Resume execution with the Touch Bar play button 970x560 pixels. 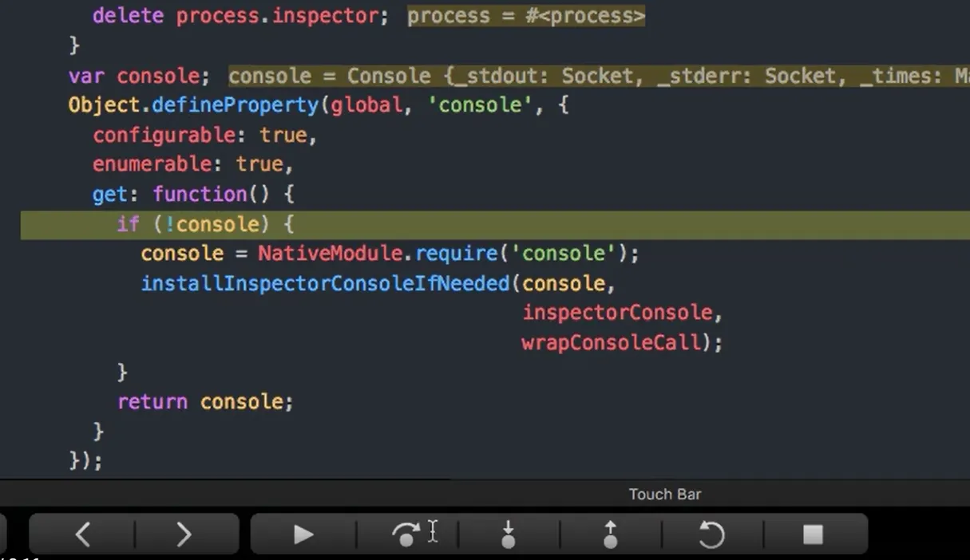(x=303, y=534)
